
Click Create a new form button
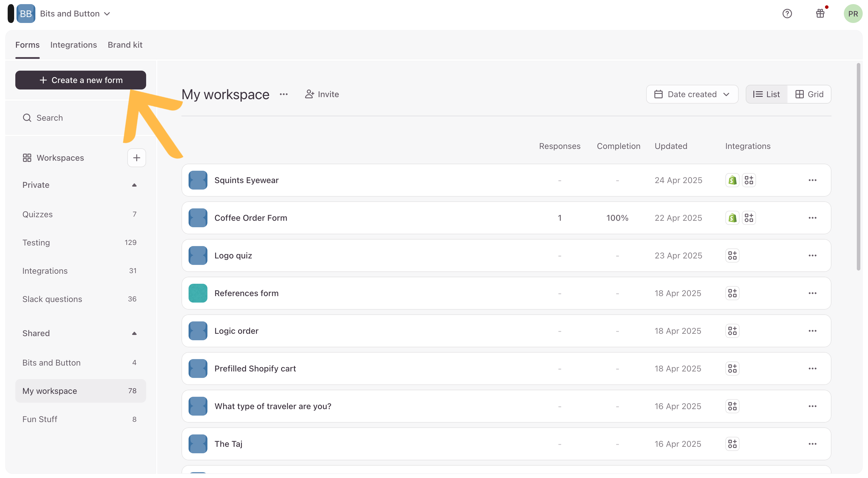click(x=80, y=80)
